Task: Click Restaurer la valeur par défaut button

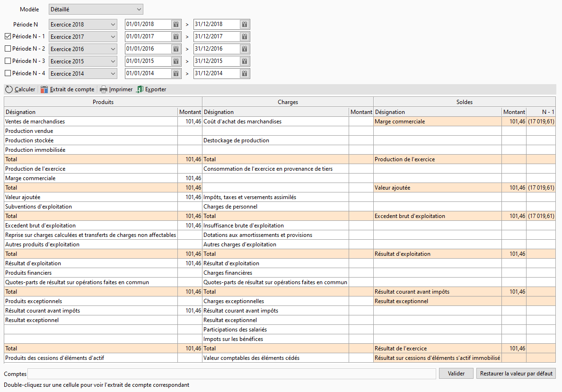Action: [516, 374]
